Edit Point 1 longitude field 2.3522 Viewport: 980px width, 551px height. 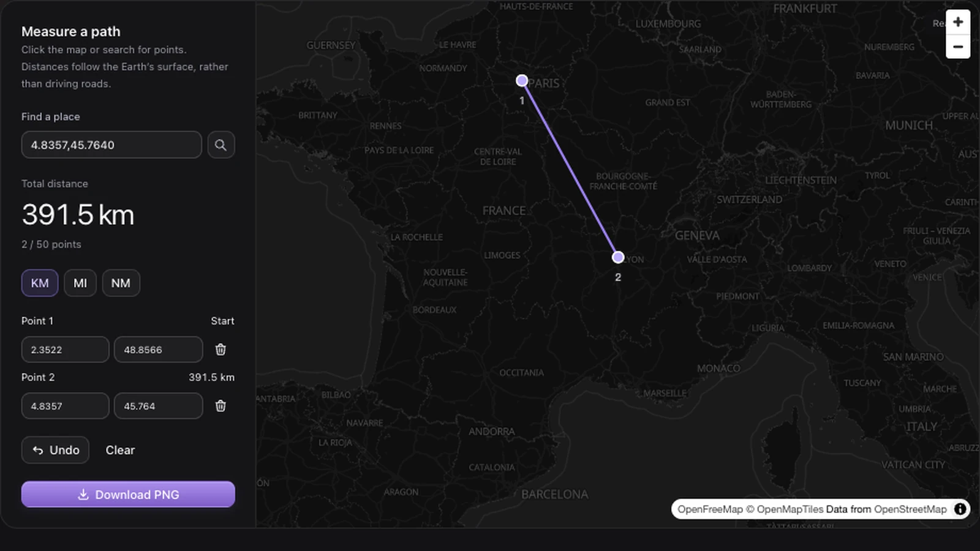(x=66, y=350)
